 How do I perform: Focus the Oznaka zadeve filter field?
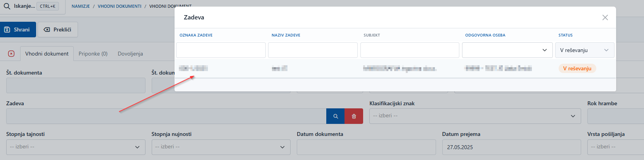(221, 50)
